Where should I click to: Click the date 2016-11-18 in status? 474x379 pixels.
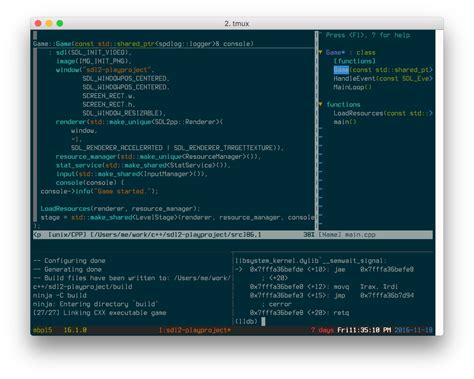pyautogui.click(x=413, y=330)
